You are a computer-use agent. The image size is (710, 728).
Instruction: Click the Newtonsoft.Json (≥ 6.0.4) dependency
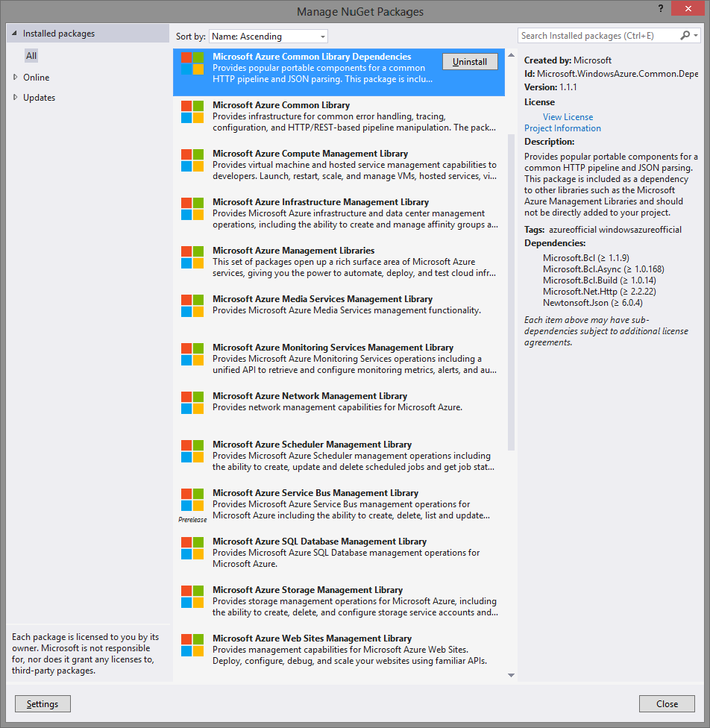coord(592,303)
